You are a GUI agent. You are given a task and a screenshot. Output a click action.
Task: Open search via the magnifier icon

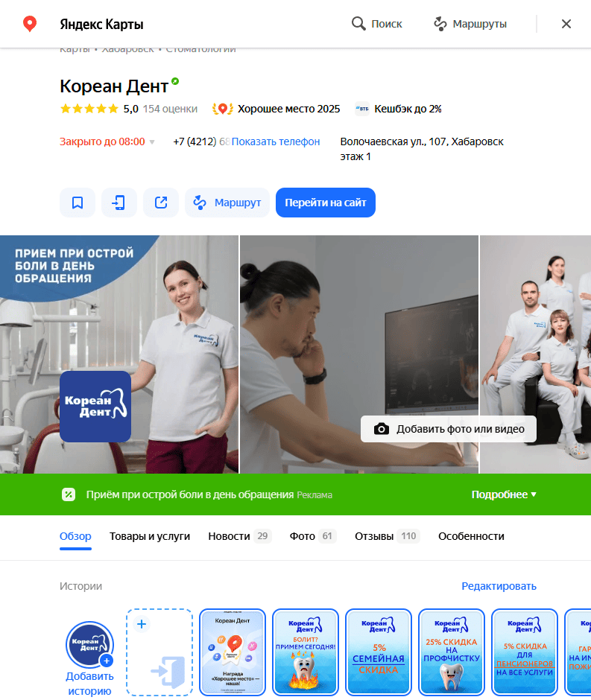point(358,24)
